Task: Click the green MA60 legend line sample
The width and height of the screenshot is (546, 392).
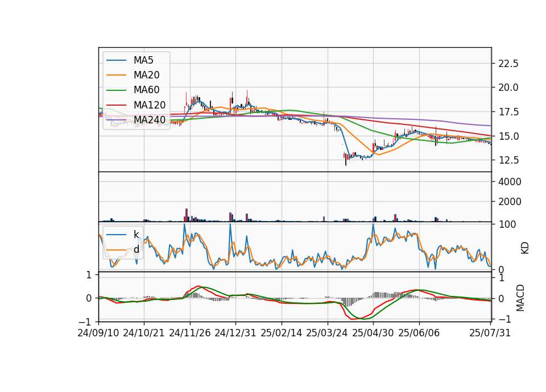Action: pos(116,90)
